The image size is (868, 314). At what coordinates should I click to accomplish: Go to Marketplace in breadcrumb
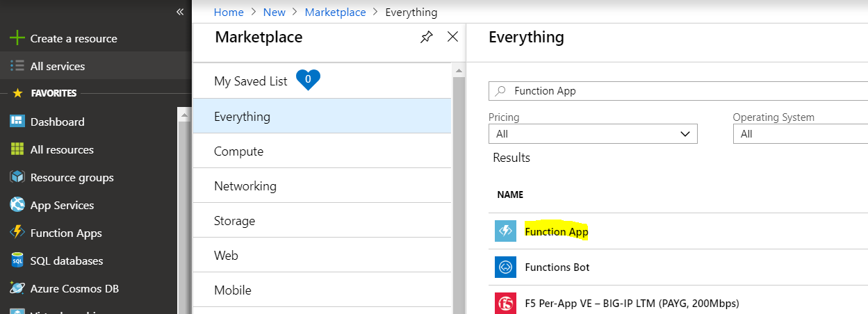[x=336, y=12]
